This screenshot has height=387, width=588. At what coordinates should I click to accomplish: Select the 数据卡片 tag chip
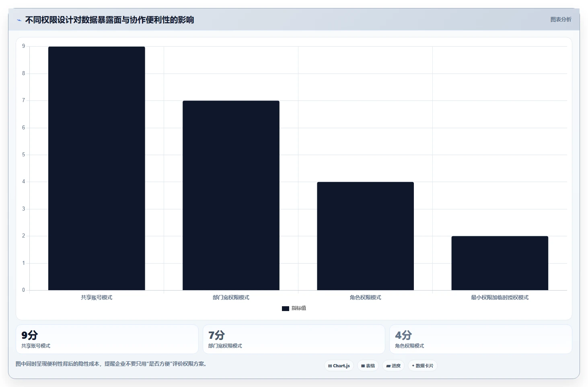(x=423, y=366)
